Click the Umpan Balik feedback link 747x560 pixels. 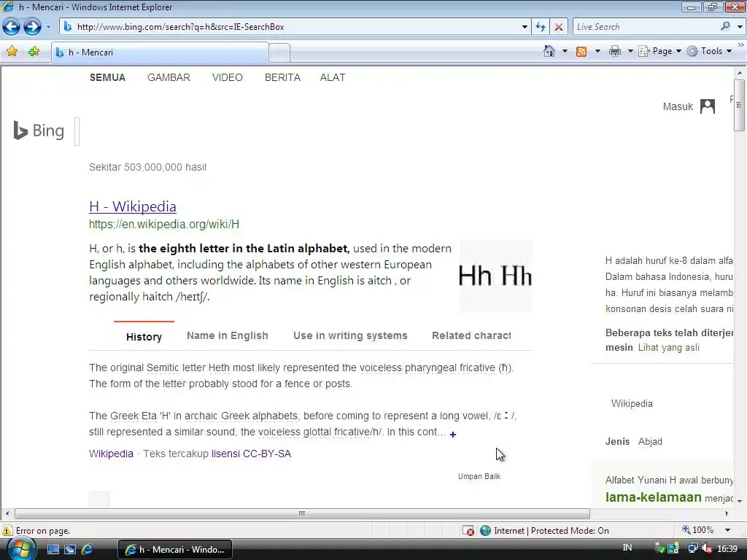(479, 476)
